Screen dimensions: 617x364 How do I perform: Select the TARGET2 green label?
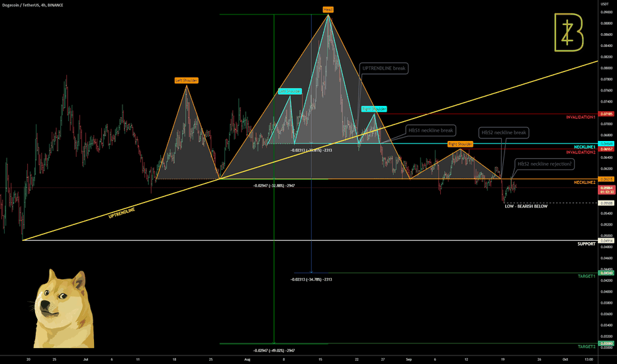(587, 347)
